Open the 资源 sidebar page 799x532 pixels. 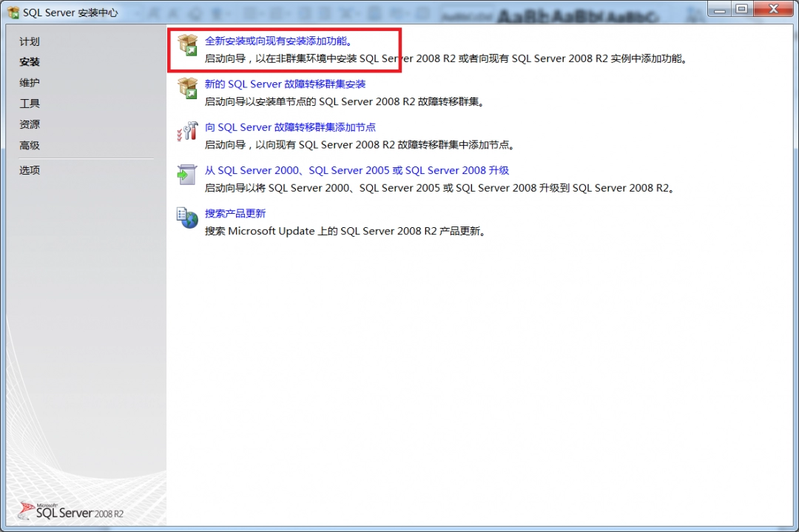point(30,124)
